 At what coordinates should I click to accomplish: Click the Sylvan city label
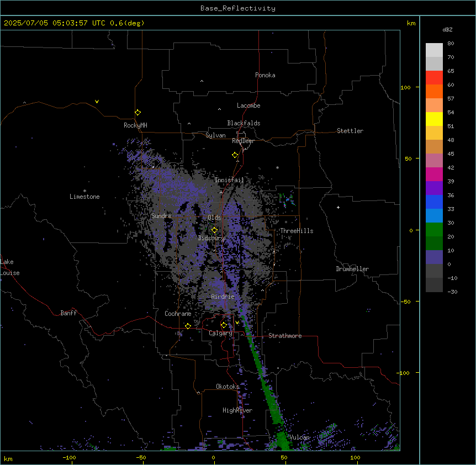pos(215,135)
